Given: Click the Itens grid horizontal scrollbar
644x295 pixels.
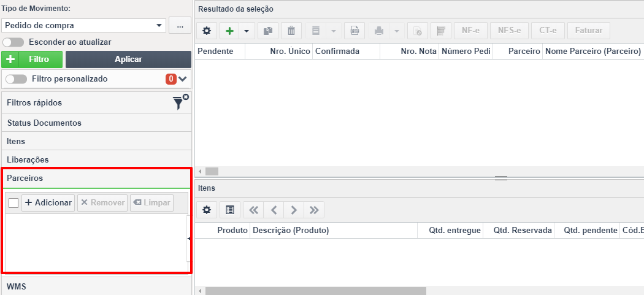Looking at the screenshot, I should tap(315, 291).
